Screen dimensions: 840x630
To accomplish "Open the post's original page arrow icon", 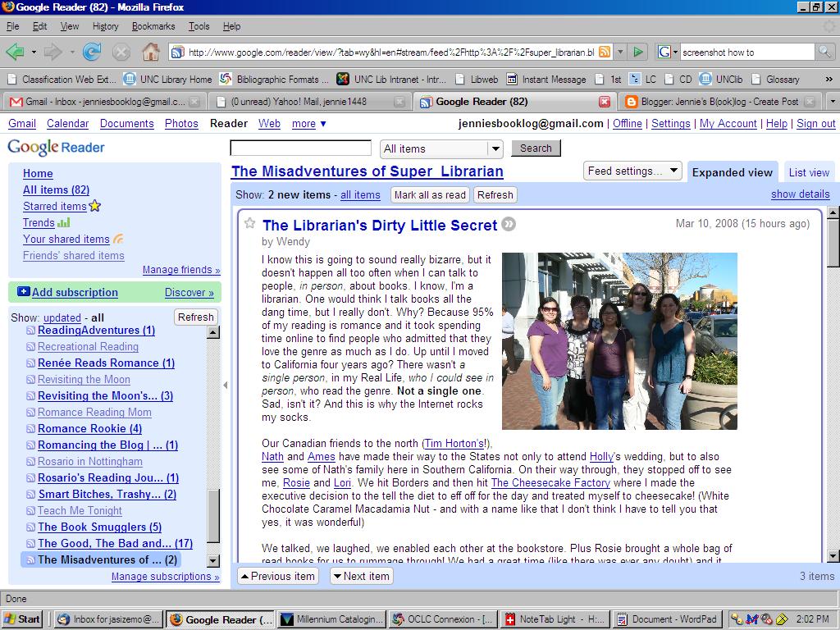I will 509,225.
